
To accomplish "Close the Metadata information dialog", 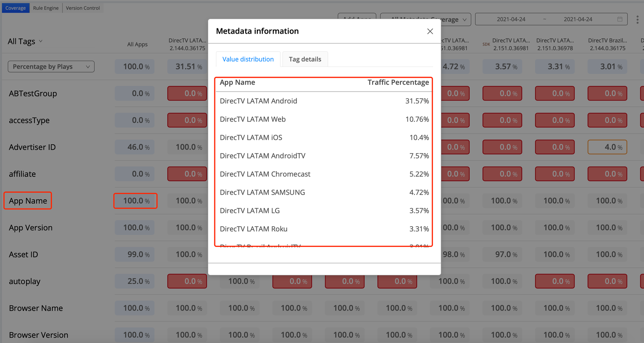I will click(x=430, y=31).
